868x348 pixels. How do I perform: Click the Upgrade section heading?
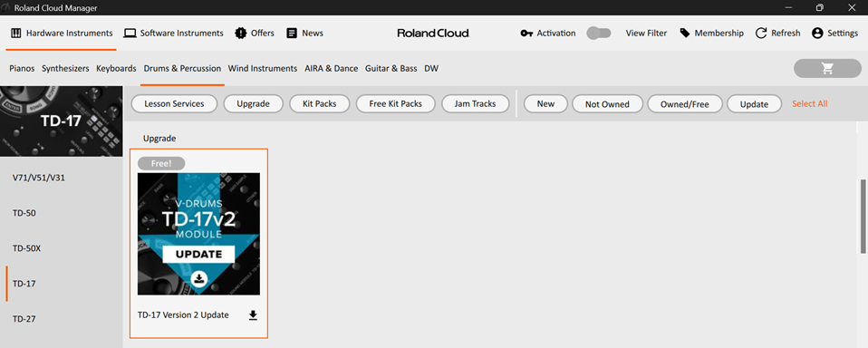(x=159, y=139)
